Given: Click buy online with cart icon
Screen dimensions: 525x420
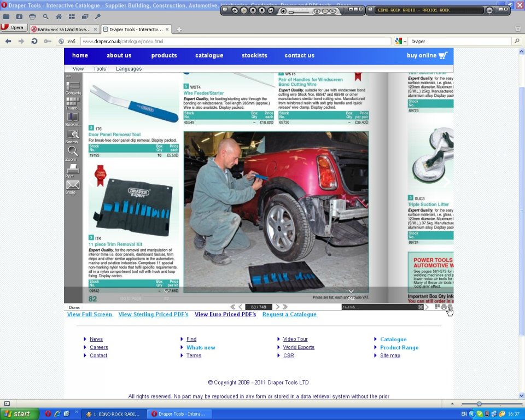Looking at the screenshot, I should [x=427, y=56].
